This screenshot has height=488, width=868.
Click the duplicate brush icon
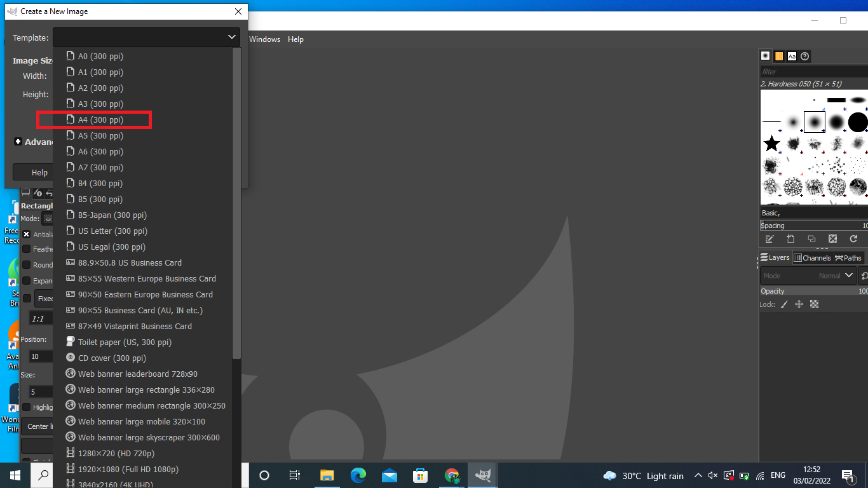811,239
